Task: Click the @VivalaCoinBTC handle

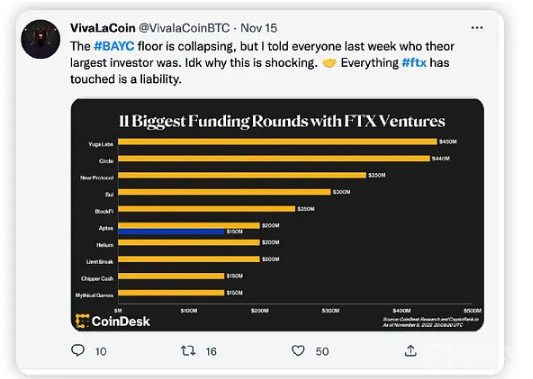Action: 184,28
